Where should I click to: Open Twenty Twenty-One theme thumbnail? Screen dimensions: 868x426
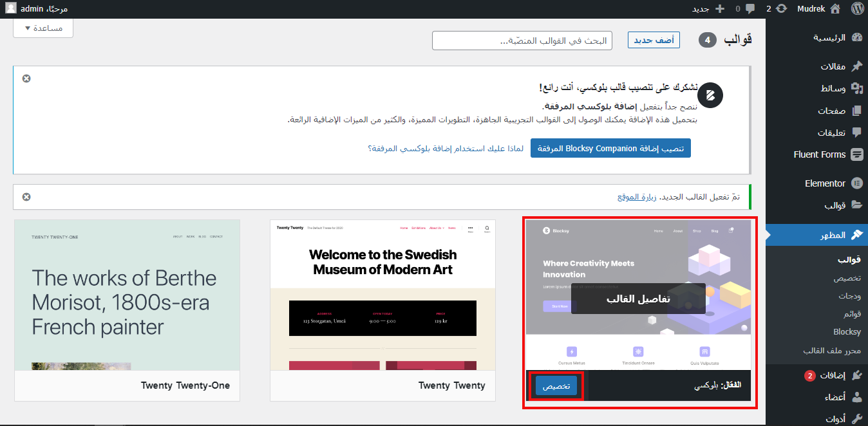(127, 295)
